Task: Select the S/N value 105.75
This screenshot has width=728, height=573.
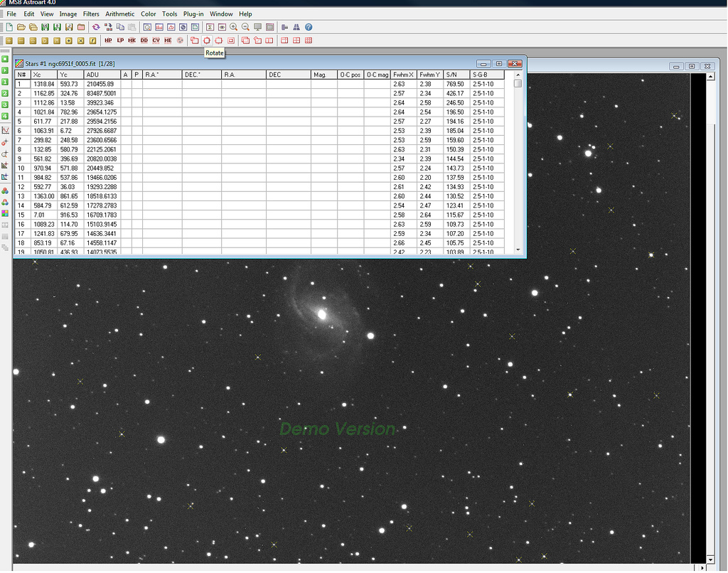Action: pos(456,243)
